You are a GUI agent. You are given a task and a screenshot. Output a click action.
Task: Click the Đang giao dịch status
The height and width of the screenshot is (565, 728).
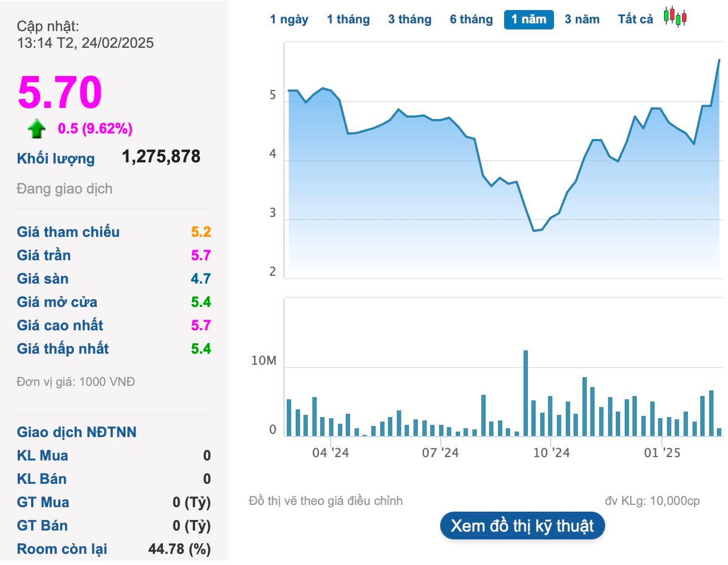coord(64,189)
